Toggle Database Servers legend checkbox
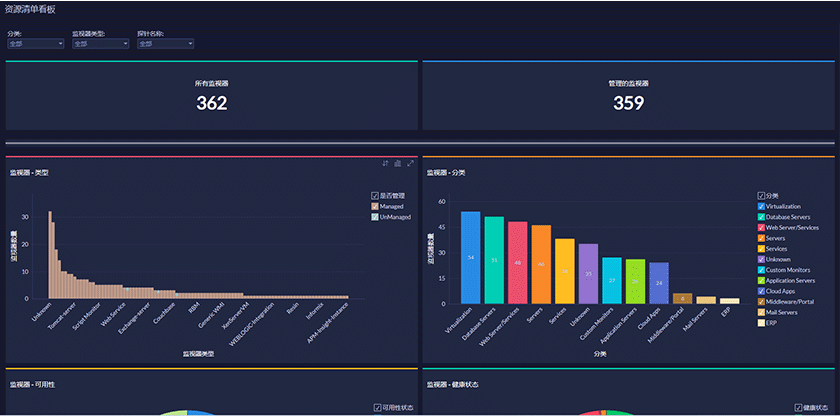The height and width of the screenshot is (417, 840). (x=761, y=217)
